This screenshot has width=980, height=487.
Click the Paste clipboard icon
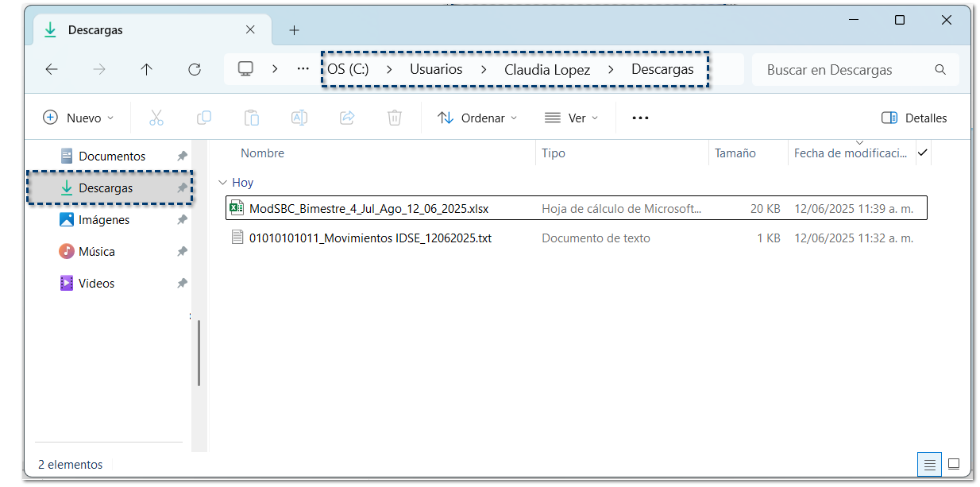pyautogui.click(x=252, y=118)
